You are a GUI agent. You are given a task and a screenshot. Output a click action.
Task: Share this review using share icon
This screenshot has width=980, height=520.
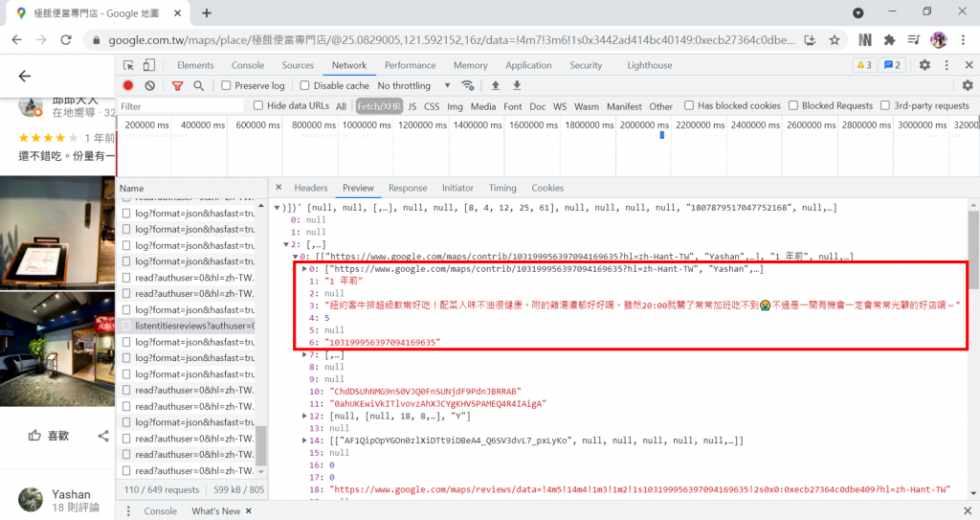(x=103, y=436)
